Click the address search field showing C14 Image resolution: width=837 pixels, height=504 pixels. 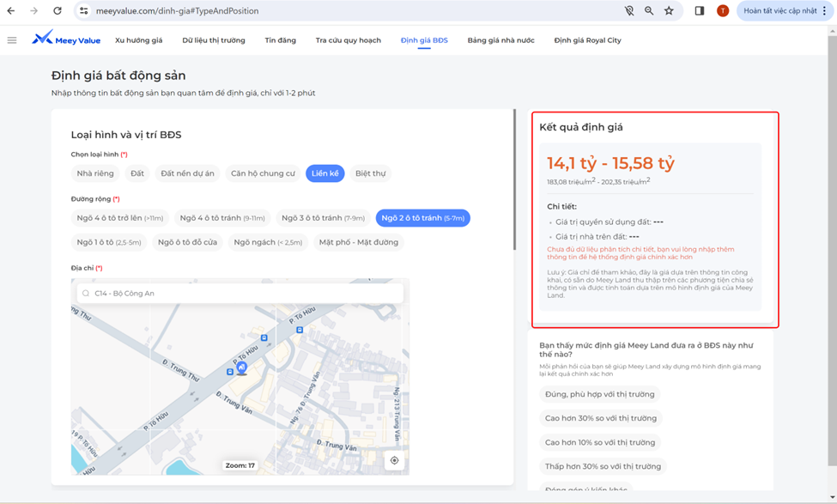[240, 293]
